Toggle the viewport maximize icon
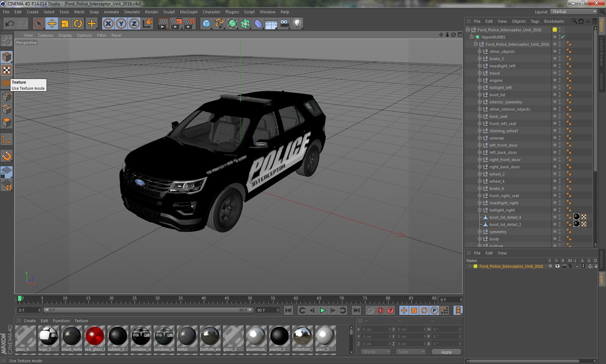The width and height of the screenshot is (606, 364). 460,35
